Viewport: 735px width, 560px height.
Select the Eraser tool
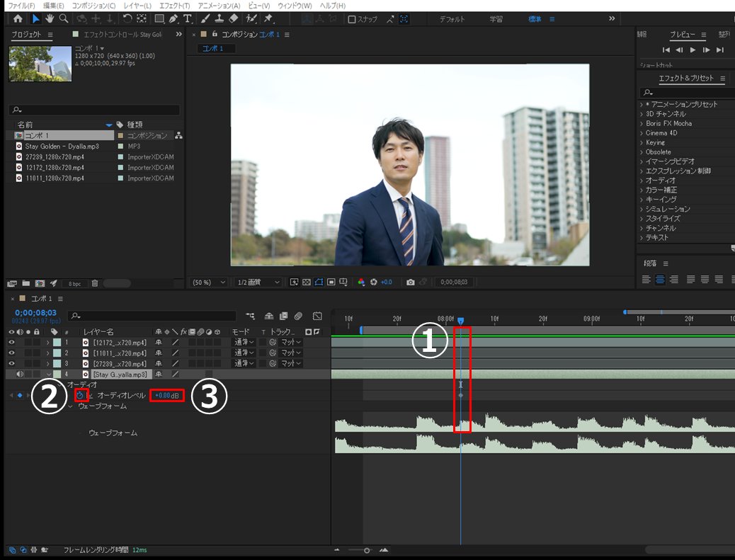[234, 19]
